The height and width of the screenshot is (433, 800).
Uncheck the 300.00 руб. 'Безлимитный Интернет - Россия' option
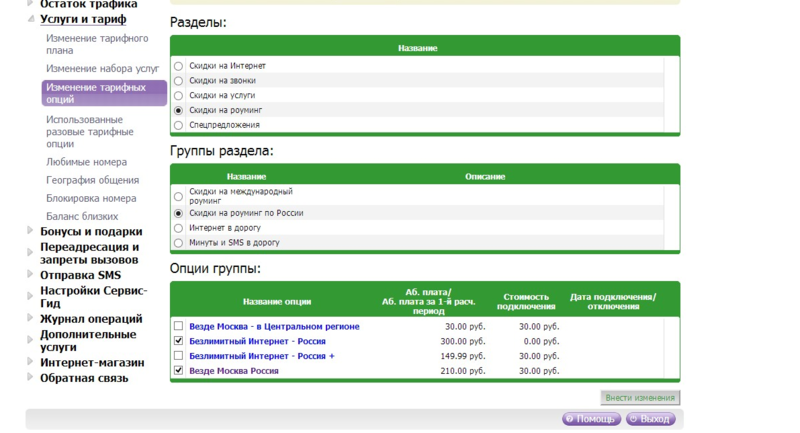point(178,341)
